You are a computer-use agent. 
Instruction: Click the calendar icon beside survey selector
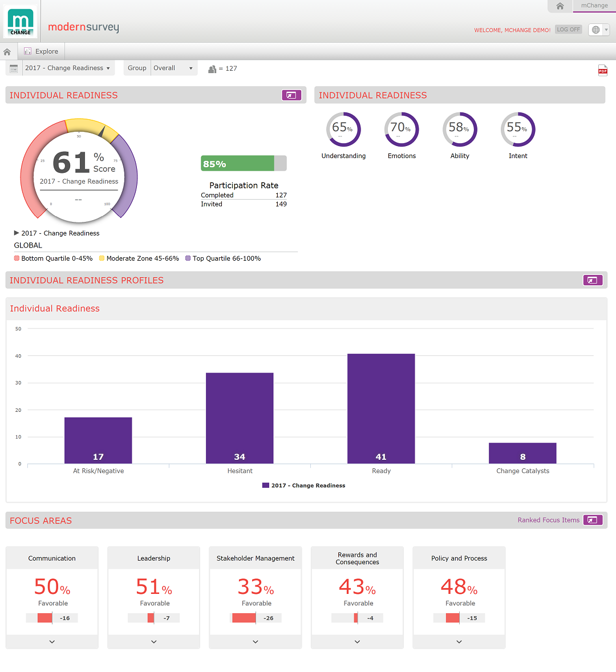point(14,68)
